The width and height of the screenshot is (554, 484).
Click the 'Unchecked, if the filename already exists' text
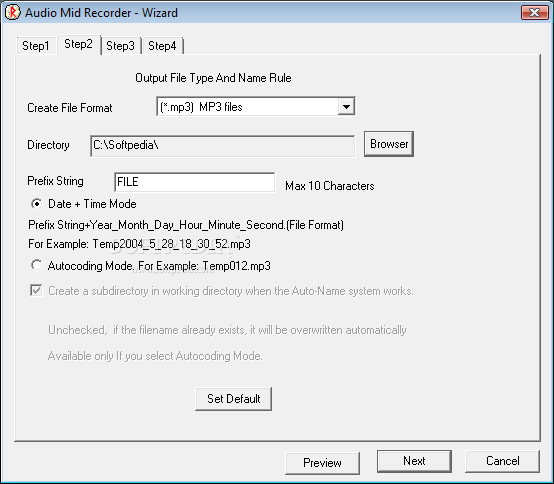[227, 330]
